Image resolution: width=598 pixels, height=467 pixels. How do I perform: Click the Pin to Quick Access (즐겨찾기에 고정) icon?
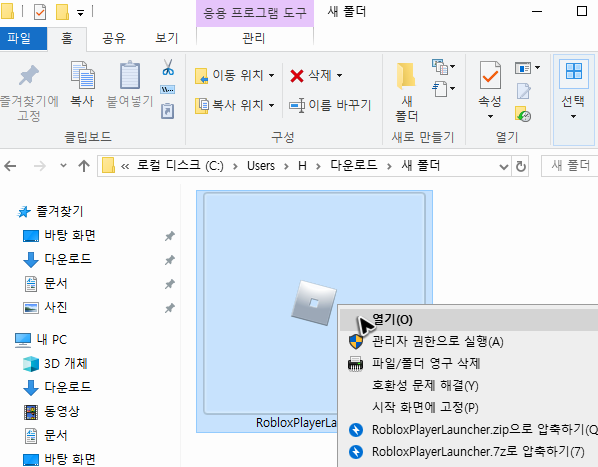(29, 75)
